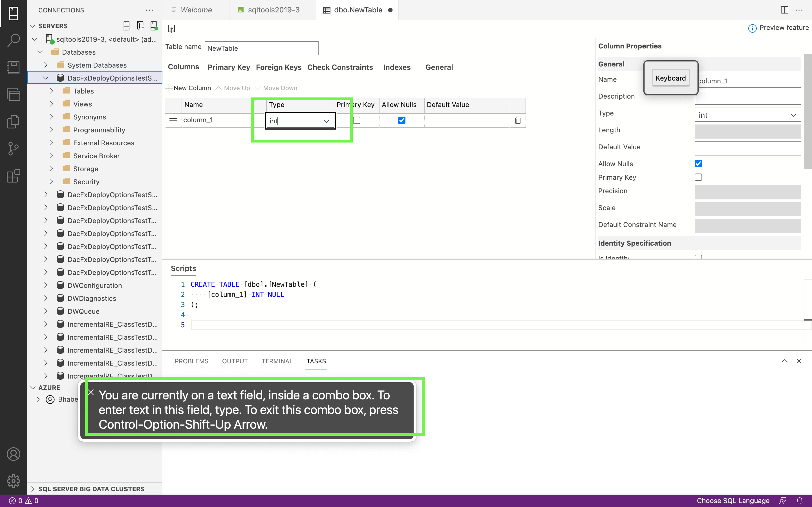Delete column_1 using the trash icon
The image size is (812, 507).
(517, 120)
